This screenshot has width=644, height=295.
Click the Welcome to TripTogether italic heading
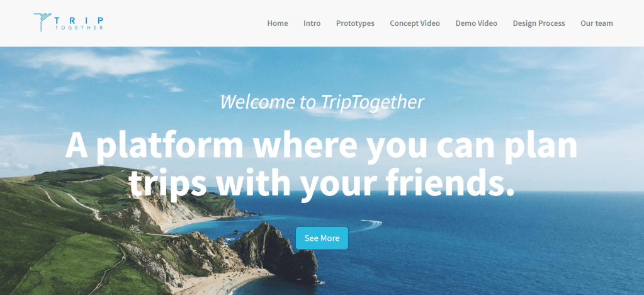click(322, 101)
